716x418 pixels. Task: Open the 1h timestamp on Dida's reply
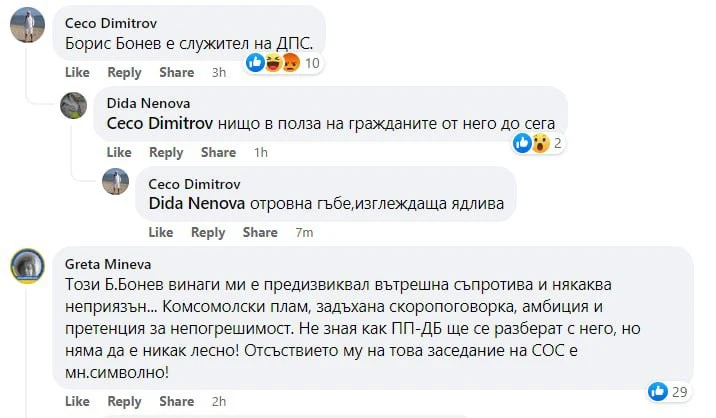261,152
